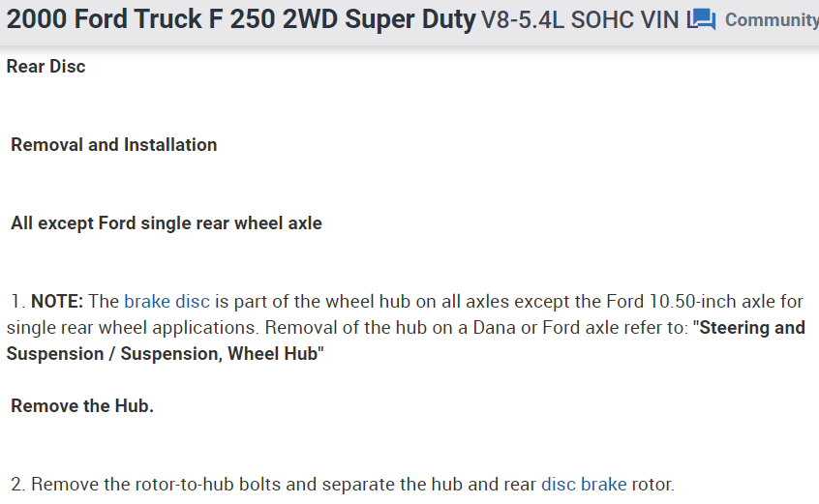819x504 pixels.
Task: Click the word "Dana" in the note
Action: [x=494, y=327]
